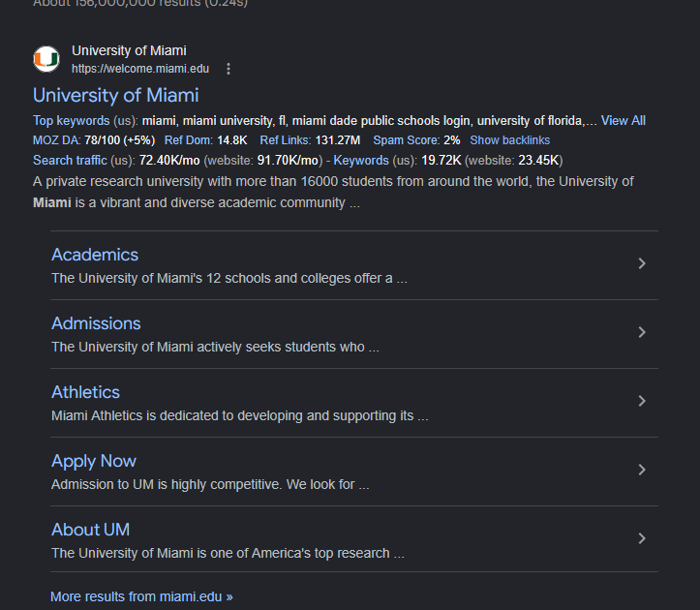
Task: Click the Keywords (us) label
Action: coord(361,161)
